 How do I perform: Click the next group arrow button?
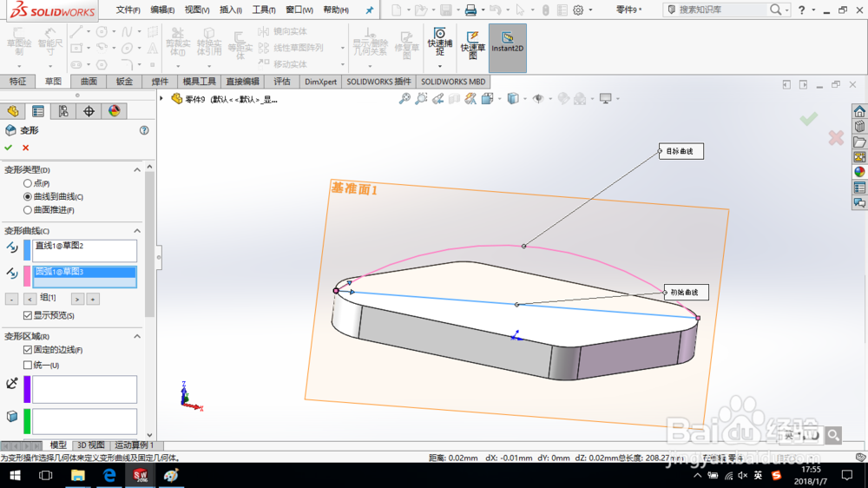tap(77, 299)
